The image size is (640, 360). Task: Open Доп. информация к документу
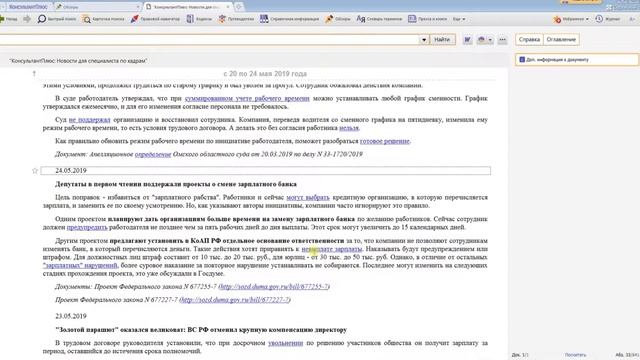[x=576, y=60]
